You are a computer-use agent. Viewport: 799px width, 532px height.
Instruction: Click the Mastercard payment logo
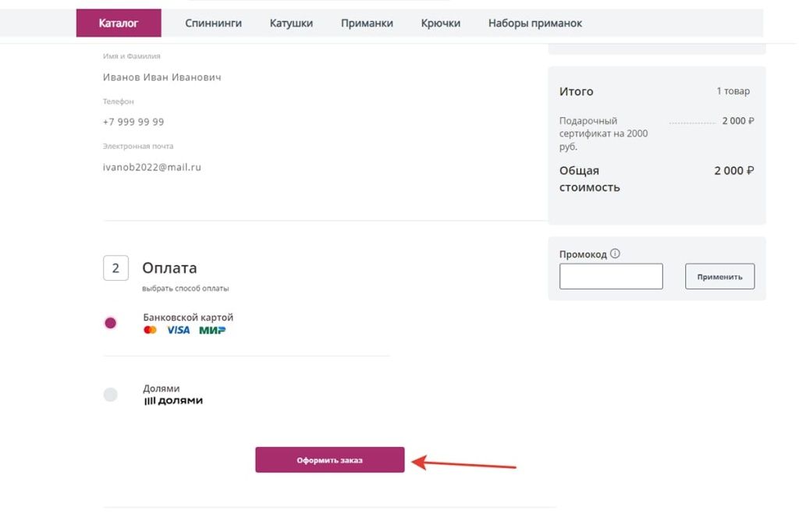point(150,330)
